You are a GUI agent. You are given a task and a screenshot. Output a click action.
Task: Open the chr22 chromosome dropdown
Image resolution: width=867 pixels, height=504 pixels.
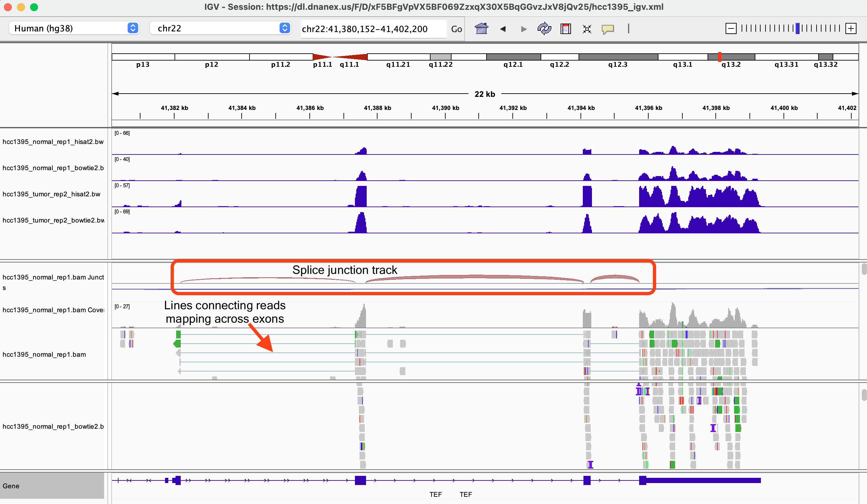(221, 28)
